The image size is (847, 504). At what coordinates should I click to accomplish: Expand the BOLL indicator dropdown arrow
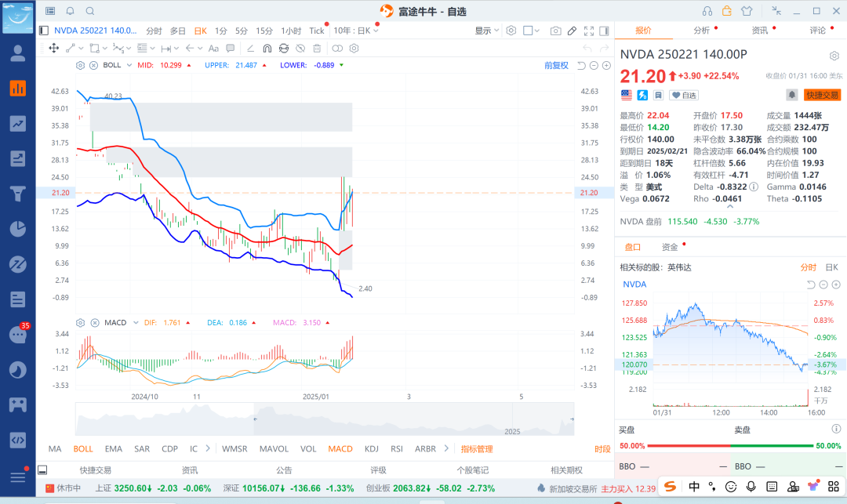tap(129, 65)
